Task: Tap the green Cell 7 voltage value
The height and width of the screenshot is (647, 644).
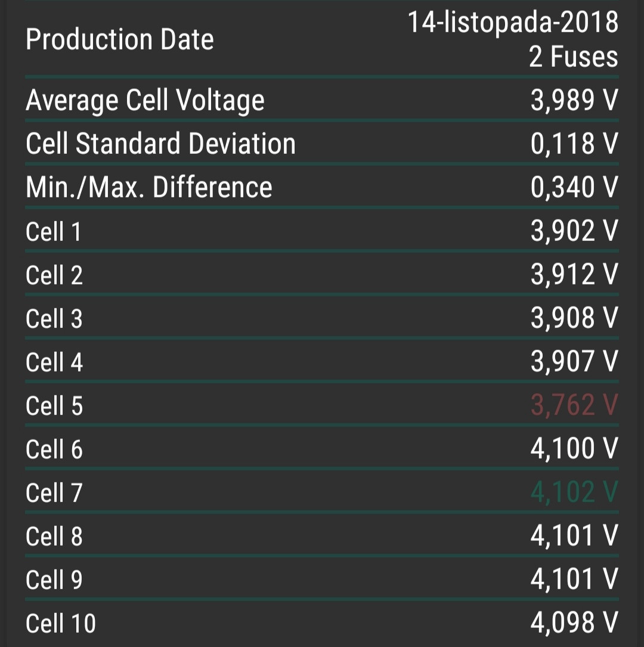Action: pos(574,493)
